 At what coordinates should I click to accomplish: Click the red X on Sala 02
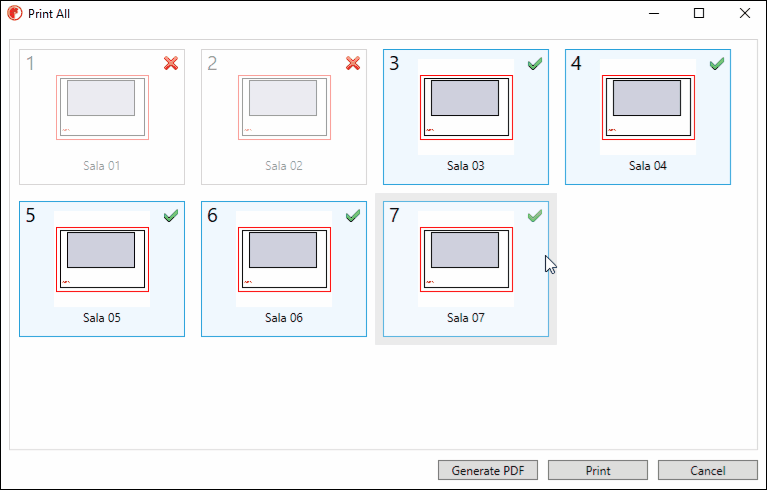click(353, 63)
